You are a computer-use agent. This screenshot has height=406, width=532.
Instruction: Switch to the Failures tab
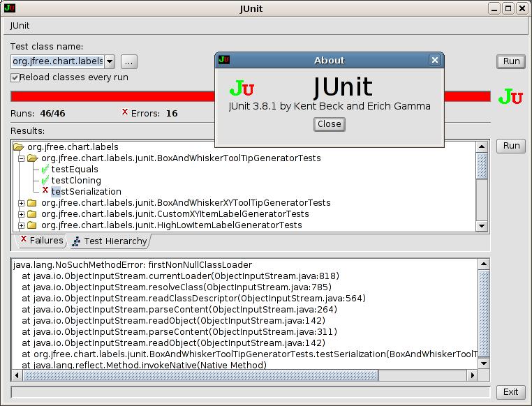click(42, 241)
